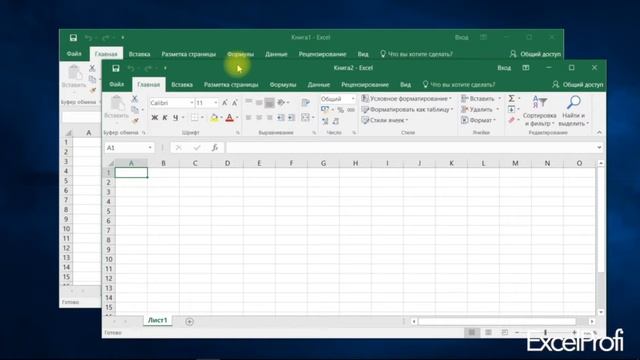The height and width of the screenshot is (360, 640).
Task: Apply comma style 000 format
Action: pyautogui.click(x=351, y=110)
